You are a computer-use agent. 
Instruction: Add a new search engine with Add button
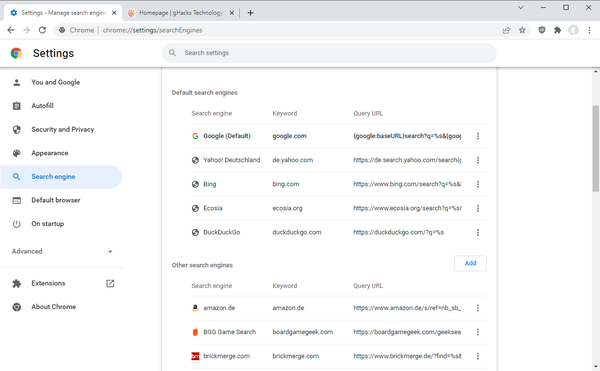470,263
